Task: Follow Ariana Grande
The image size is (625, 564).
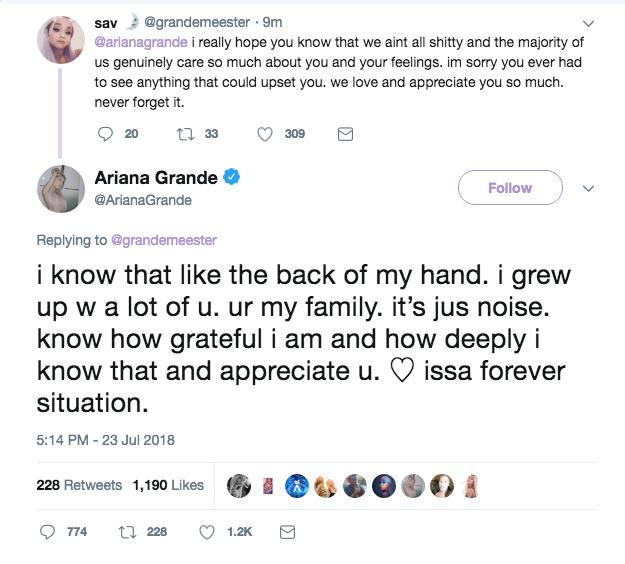Action: 509,188
